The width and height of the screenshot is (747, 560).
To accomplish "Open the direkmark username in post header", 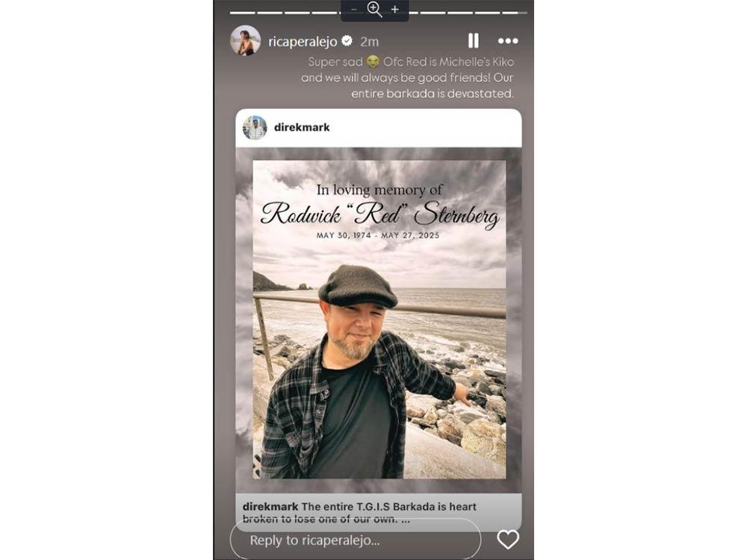I will coord(302,128).
